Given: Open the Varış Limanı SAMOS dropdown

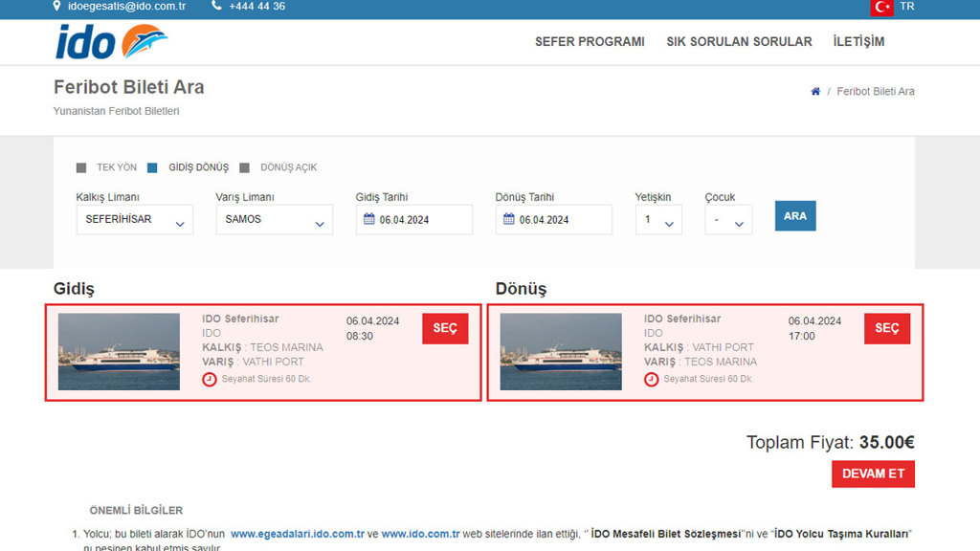Looking at the screenshot, I should [274, 220].
